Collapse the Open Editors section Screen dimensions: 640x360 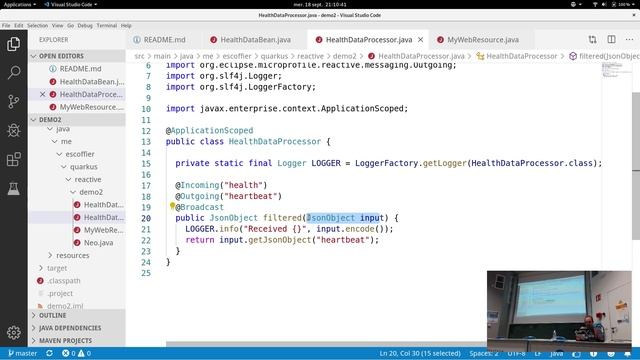[x=77, y=56]
